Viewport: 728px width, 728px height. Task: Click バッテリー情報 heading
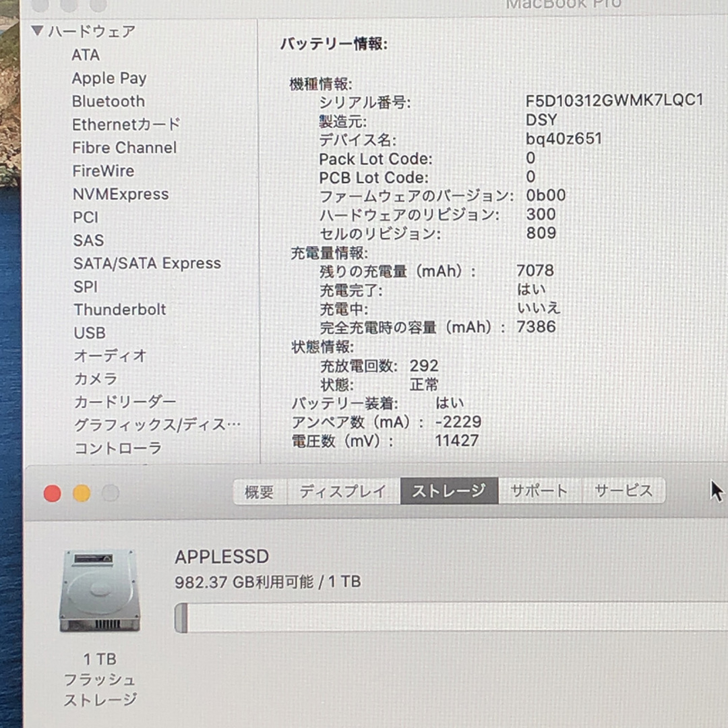pyautogui.click(x=334, y=44)
